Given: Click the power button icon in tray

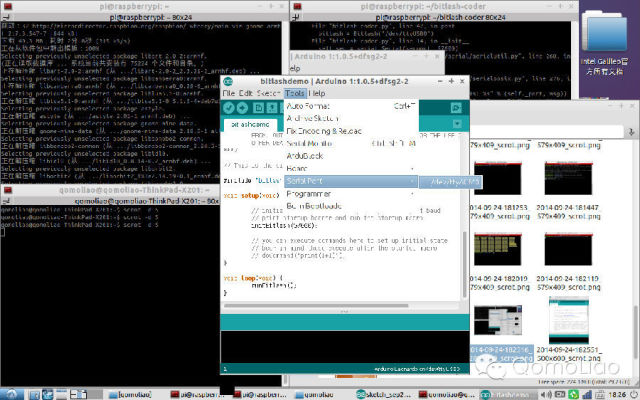Looking at the screenshot, I should click(634, 395).
